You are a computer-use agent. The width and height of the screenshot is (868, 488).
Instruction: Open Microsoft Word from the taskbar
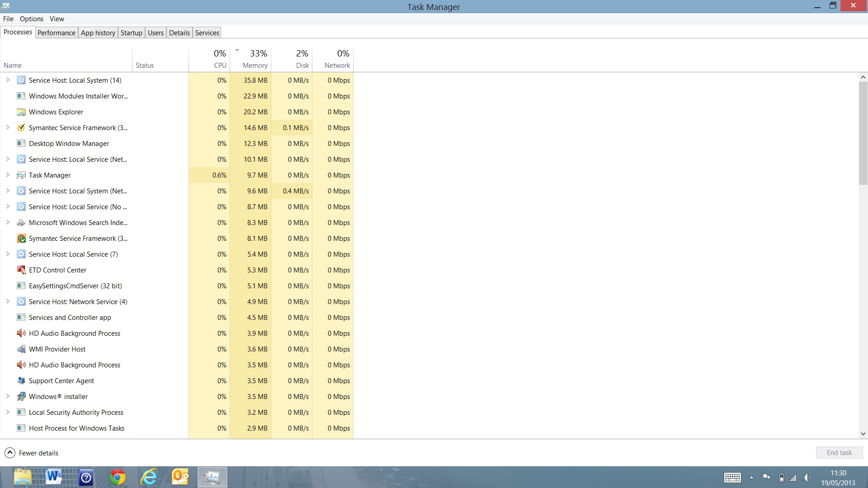[54, 477]
